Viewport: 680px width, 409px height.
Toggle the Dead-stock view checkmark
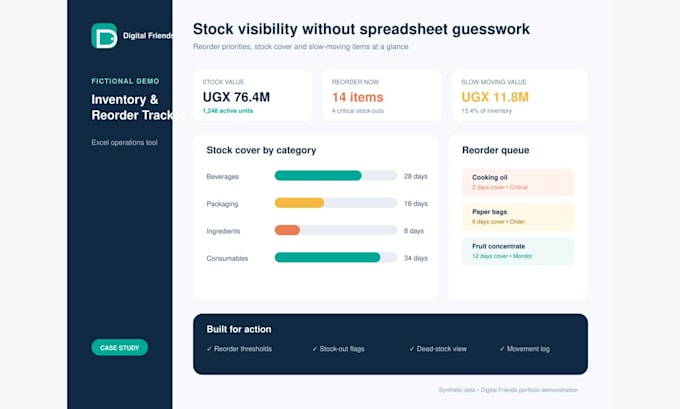(x=412, y=349)
